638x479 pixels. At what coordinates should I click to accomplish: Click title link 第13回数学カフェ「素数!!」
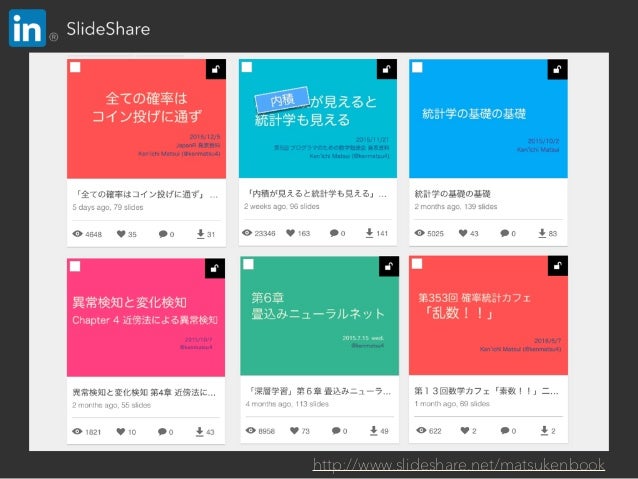487,391
